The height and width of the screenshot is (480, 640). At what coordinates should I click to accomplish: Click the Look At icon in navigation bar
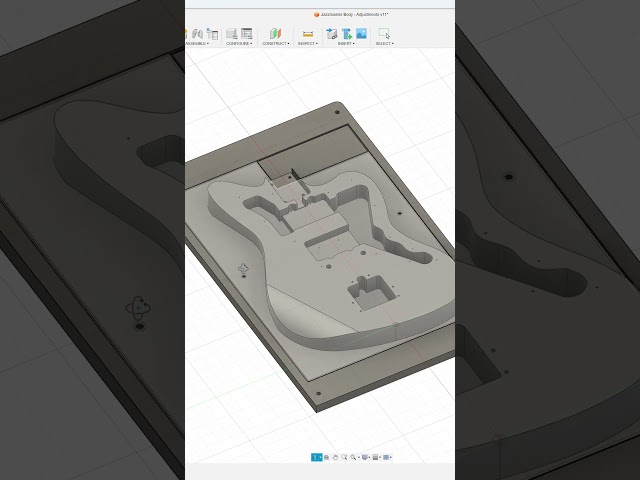point(327,457)
